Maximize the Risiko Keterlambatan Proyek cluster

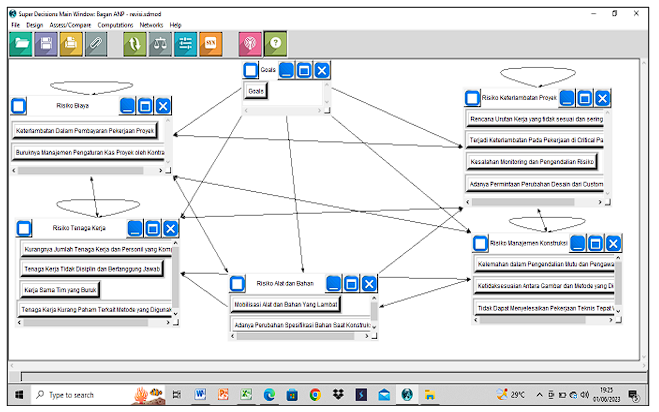[x=585, y=98]
